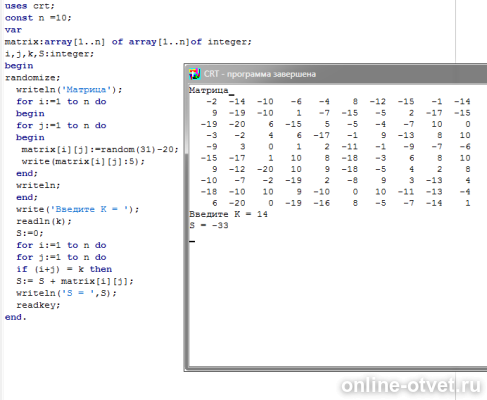Click the CRT window title bar
487x400 pixels.
pos(335,74)
